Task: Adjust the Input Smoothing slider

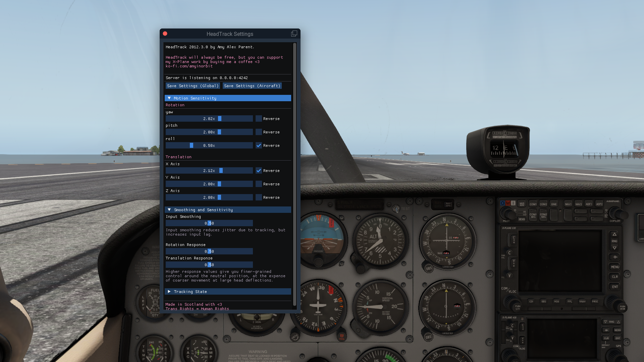Action: pyautogui.click(x=209, y=223)
